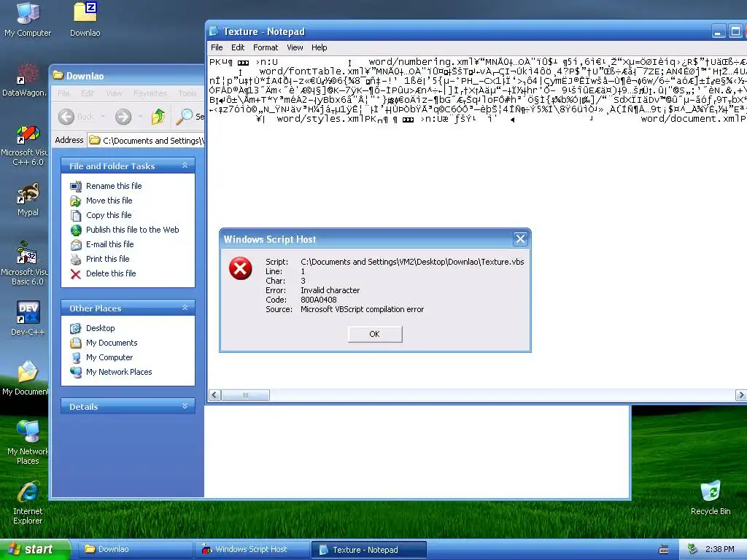Open Notepad Edit menu
This screenshot has height=560, width=747.
tap(238, 47)
